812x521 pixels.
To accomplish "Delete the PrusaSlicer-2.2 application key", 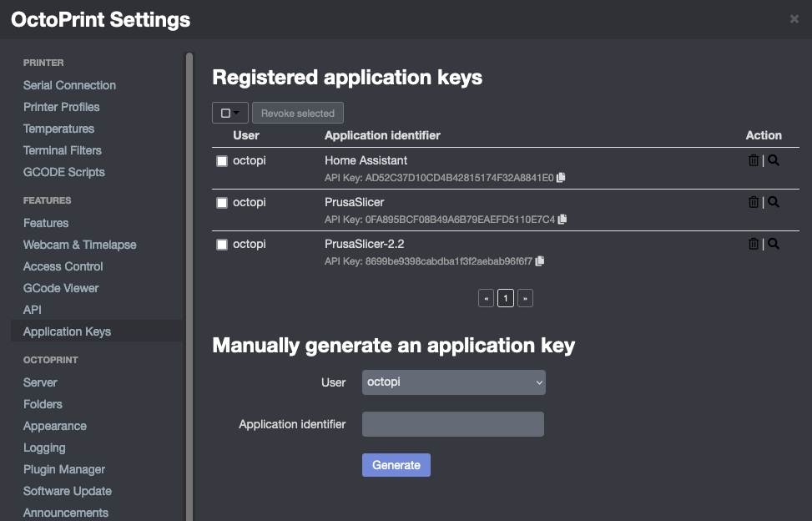I will click(754, 244).
